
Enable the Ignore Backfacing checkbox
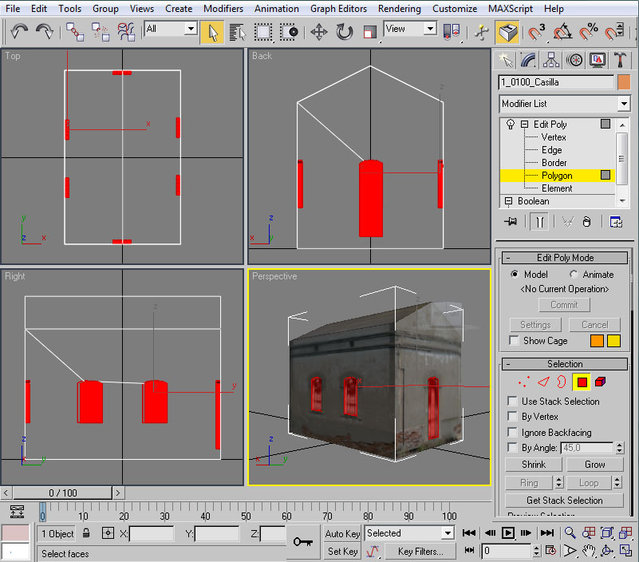(514, 433)
